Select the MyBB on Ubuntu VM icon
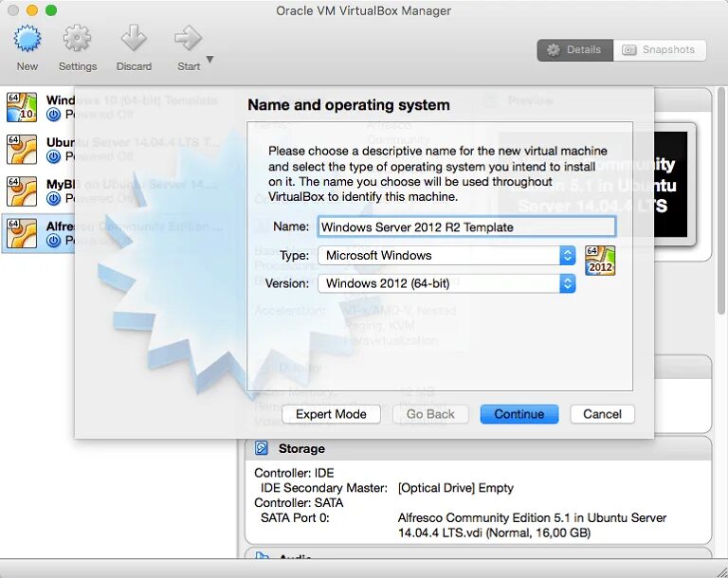 point(22,190)
